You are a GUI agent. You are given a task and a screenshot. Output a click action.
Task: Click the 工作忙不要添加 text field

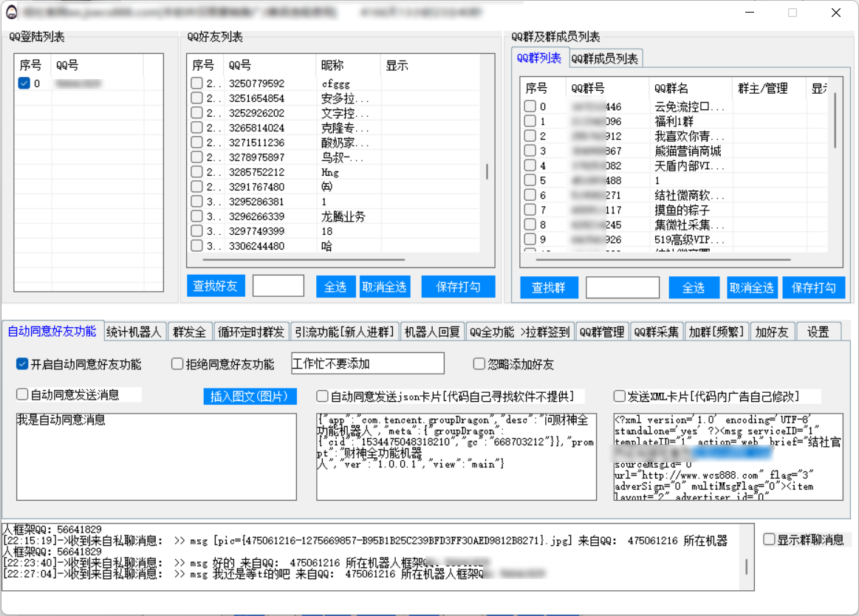coord(368,363)
